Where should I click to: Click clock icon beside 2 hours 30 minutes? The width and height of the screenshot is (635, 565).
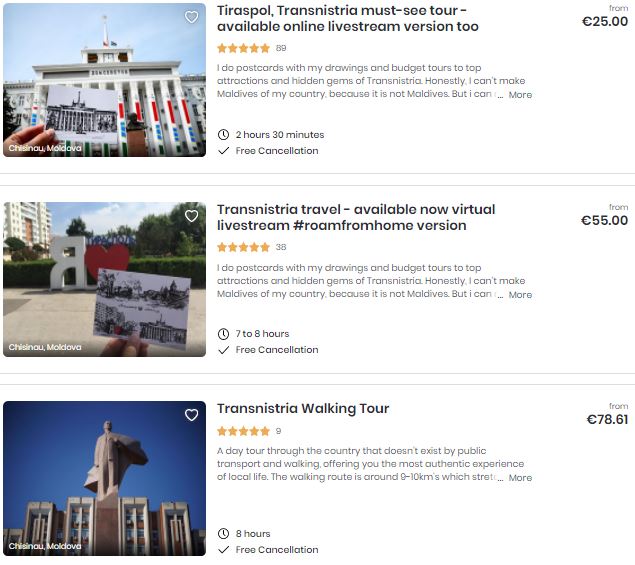click(224, 134)
